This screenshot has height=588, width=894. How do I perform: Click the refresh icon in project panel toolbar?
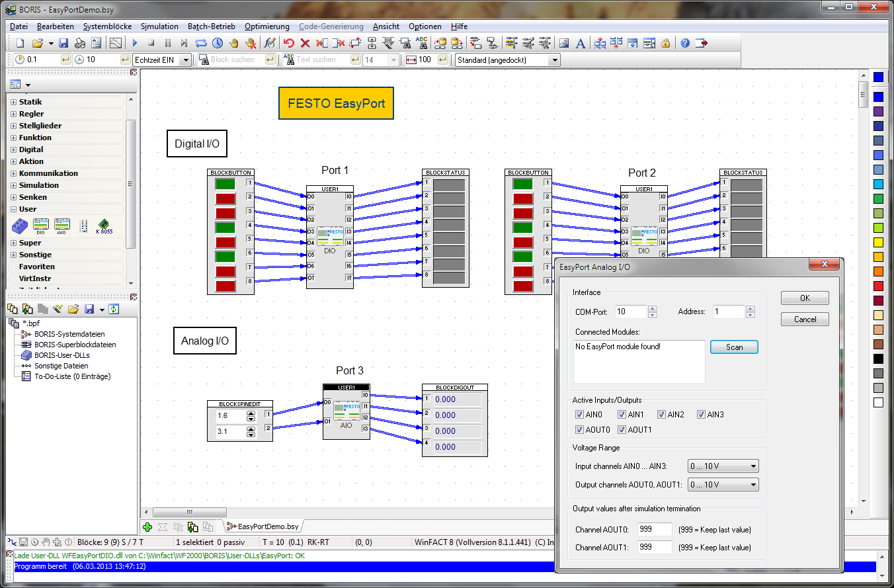coord(114,309)
